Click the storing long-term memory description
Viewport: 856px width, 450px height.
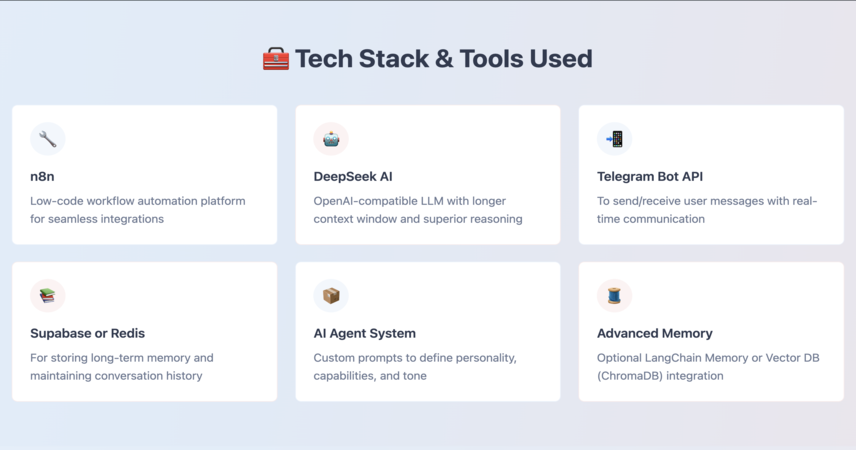(122, 366)
